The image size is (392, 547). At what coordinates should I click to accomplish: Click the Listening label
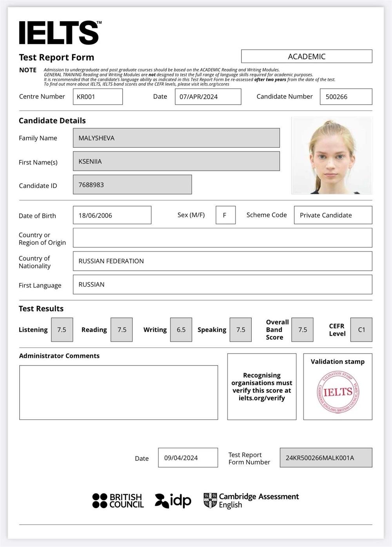click(33, 330)
